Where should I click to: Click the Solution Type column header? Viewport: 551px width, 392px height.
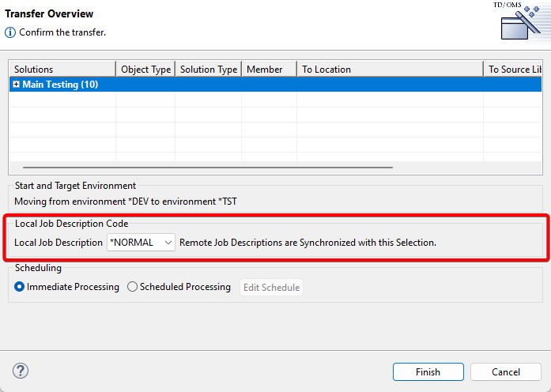tap(208, 70)
